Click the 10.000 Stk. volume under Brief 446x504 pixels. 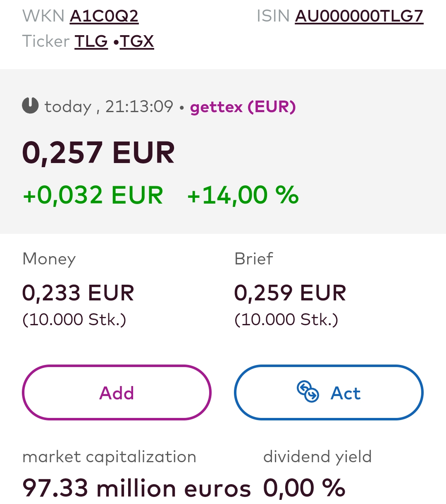[x=286, y=320]
